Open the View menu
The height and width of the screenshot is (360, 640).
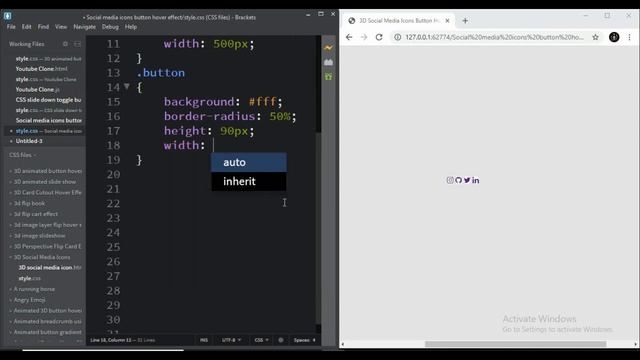click(x=61, y=27)
